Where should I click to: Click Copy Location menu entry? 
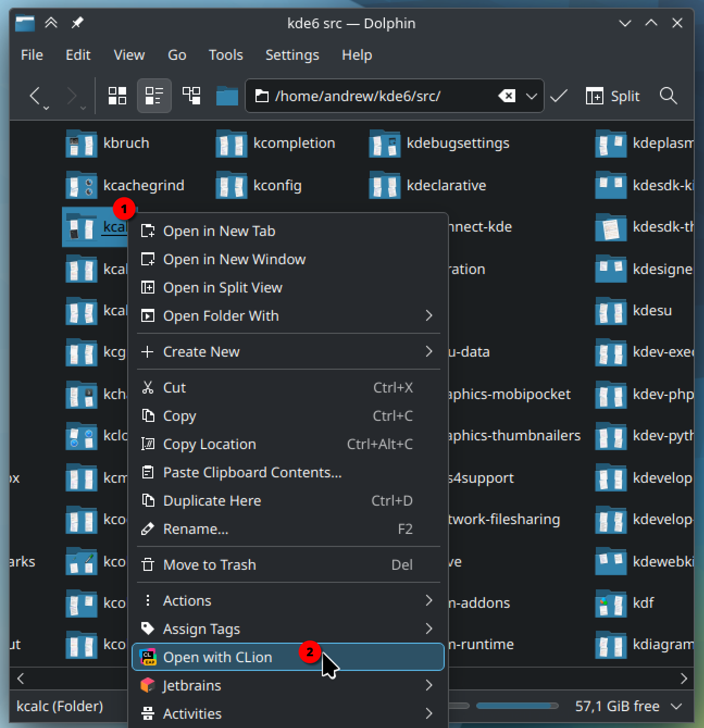[x=209, y=444]
